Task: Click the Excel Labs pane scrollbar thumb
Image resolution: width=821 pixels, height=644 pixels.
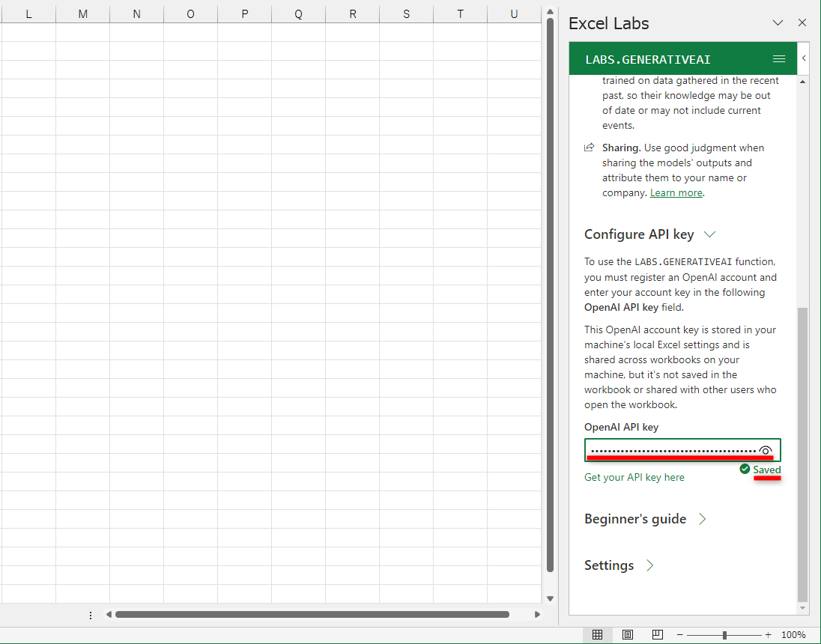Action: (802, 455)
